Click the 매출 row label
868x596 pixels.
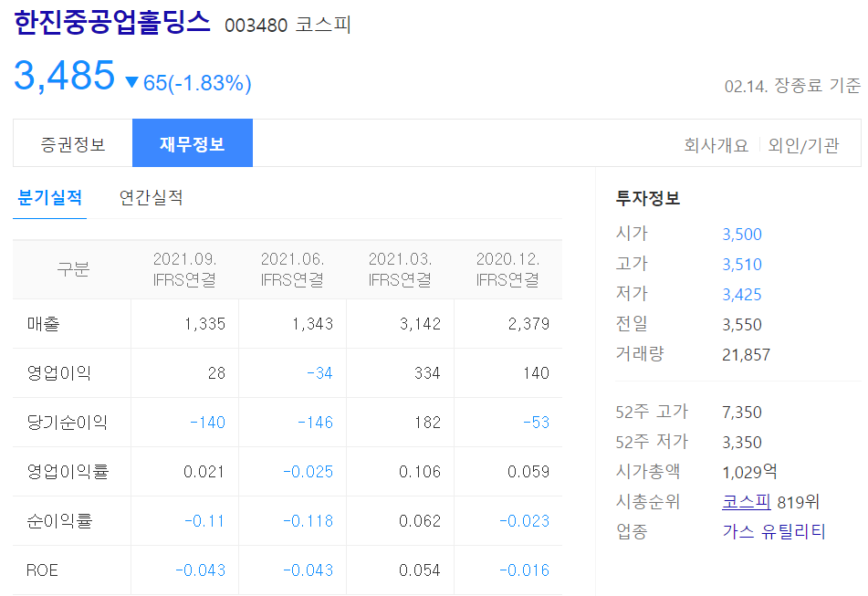pyautogui.click(x=43, y=324)
